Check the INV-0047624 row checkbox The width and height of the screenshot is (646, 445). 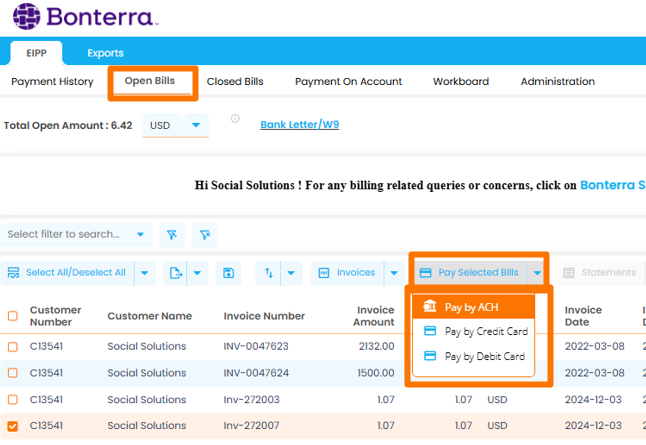(13, 373)
